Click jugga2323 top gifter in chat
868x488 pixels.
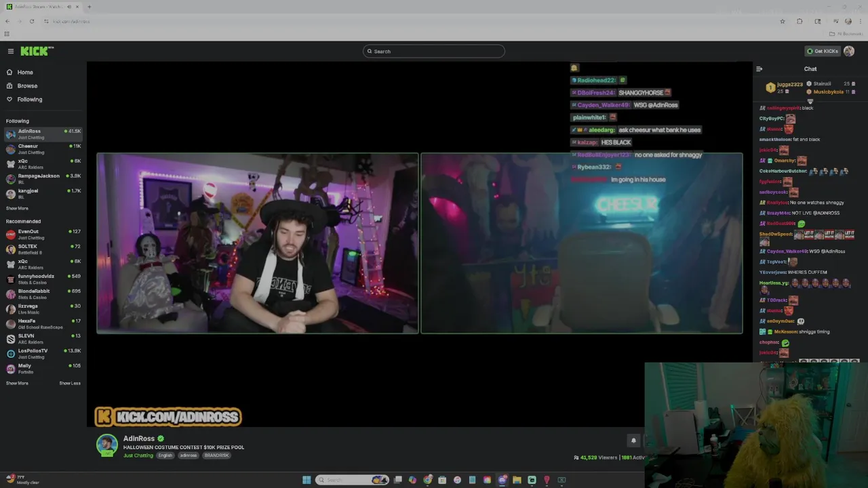790,85
